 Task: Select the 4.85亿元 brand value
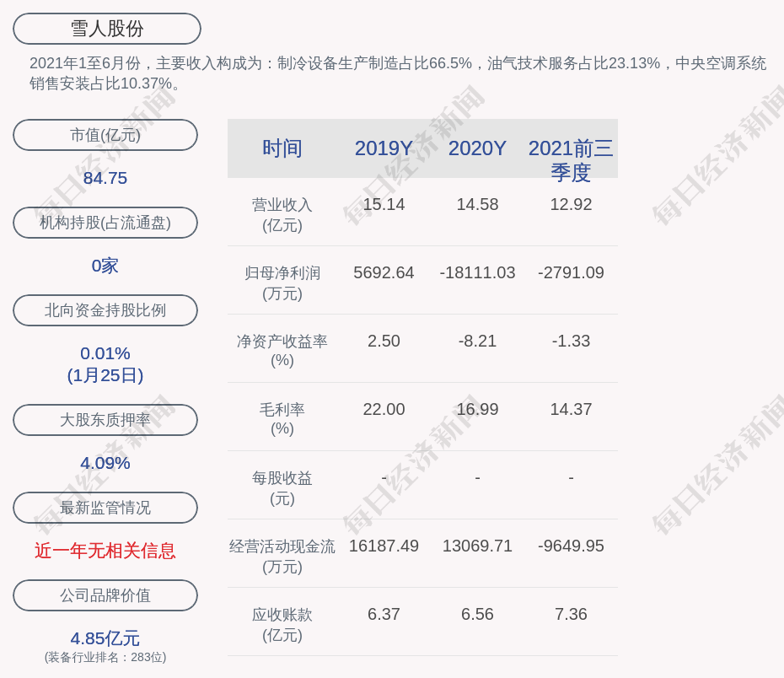(x=105, y=638)
